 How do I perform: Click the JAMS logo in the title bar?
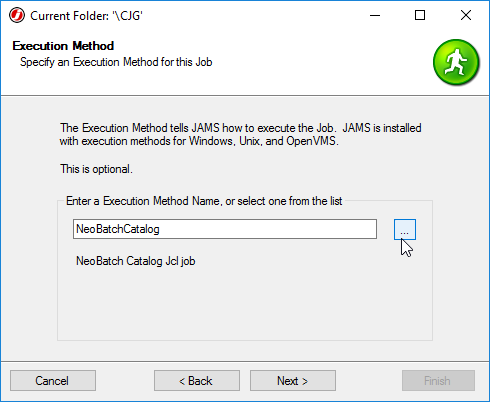coord(17,15)
